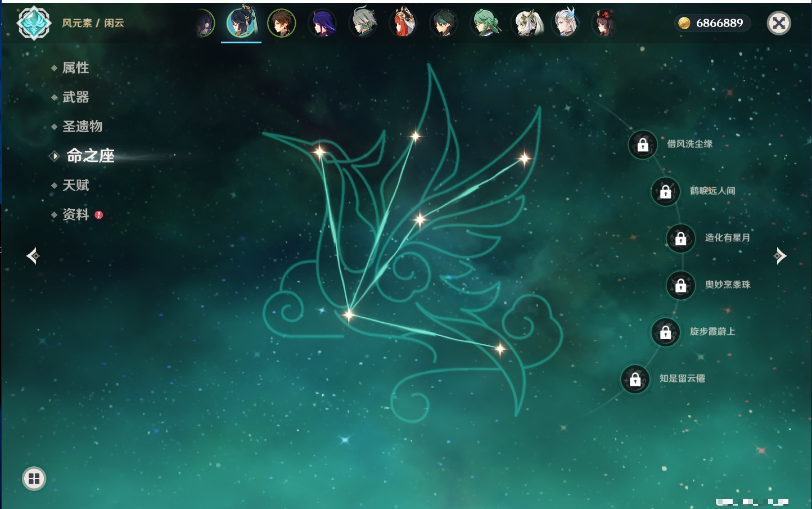Viewport: 812px width, 509px height.
Task: Go to next character with right arrow
Action: [779, 256]
